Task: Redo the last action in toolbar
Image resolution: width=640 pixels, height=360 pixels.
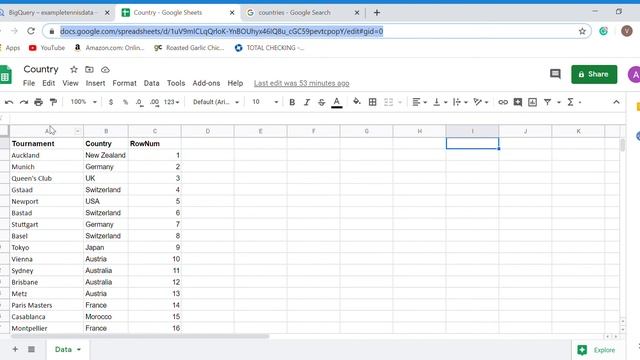Action: pos(24,102)
